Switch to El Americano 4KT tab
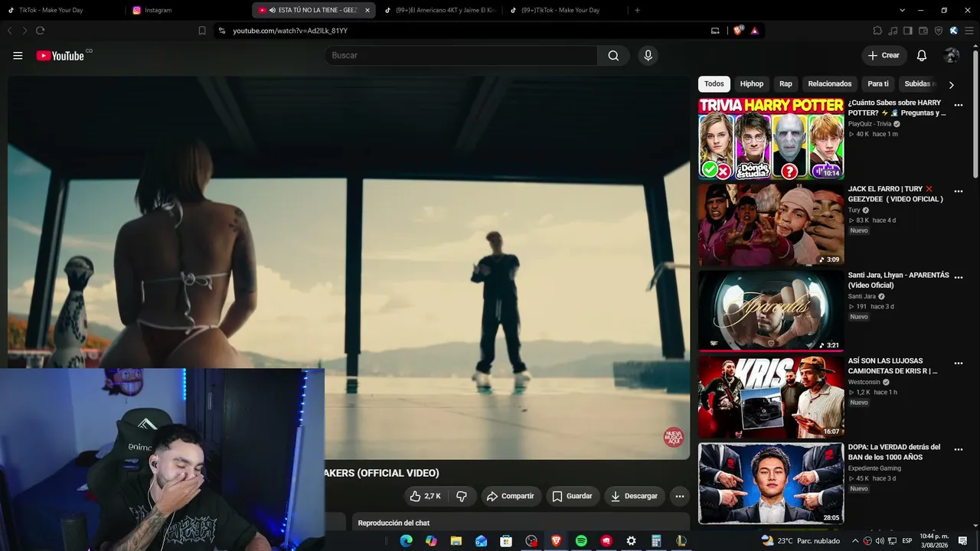This screenshot has width=980, height=551. 439,10
